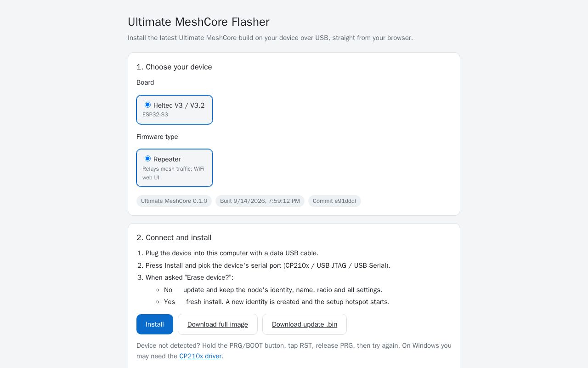Click the Firmware type section label

157,137
